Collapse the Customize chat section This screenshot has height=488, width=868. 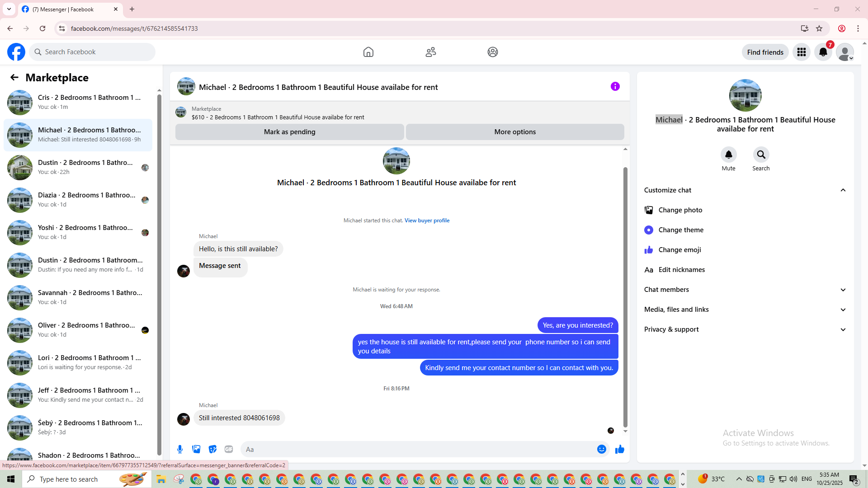coord(843,190)
